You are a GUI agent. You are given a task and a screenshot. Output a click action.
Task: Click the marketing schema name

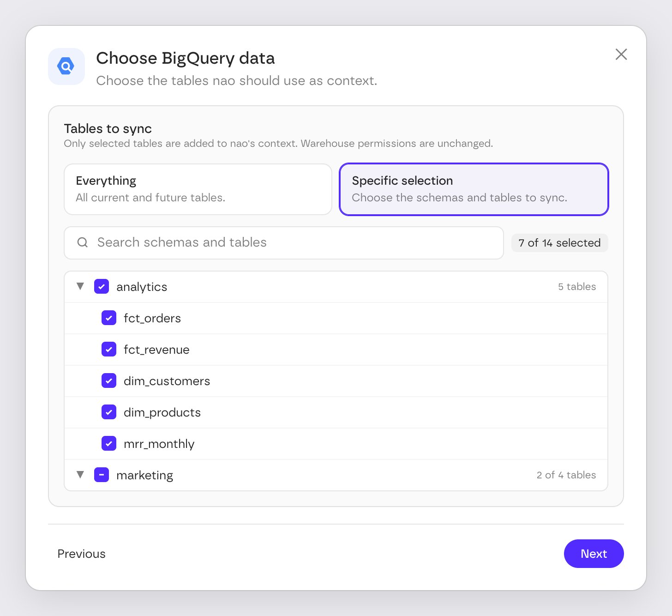(x=144, y=475)
